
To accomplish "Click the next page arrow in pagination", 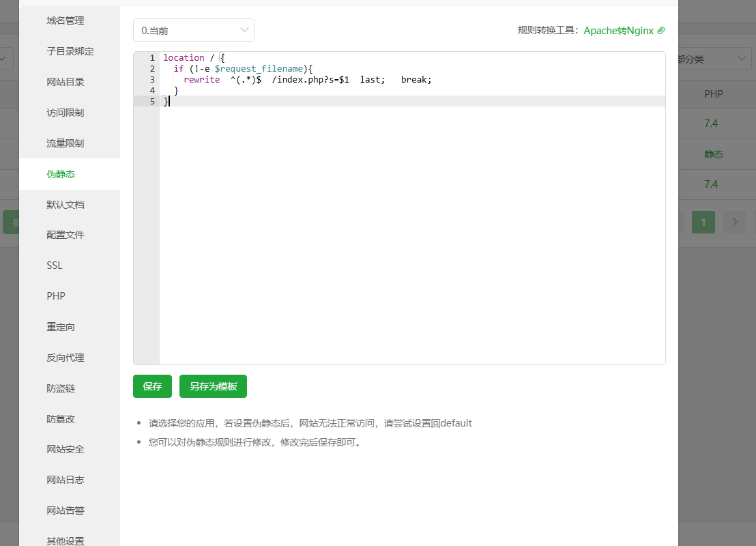I will pyautogui.click(x=735, y=222).
